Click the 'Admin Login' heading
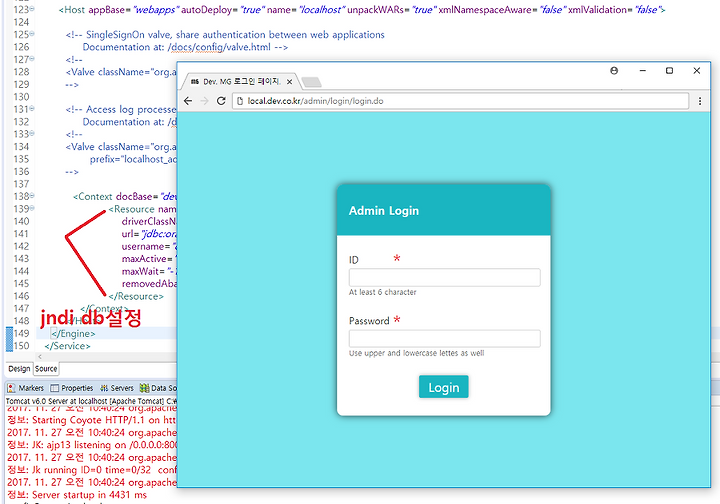Screen dimensions: 720x504 [x=384, y=211]
